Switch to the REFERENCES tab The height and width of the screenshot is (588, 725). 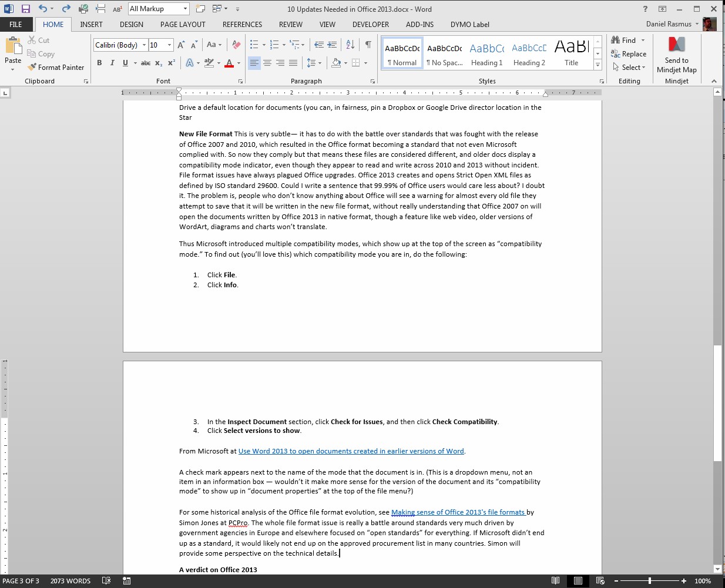coord(242,25)
